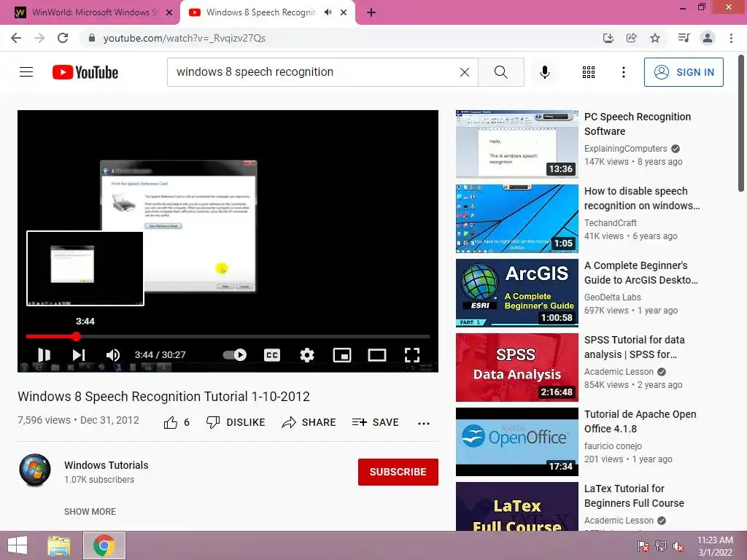The width and height of the screenshot is (747, 560).
Task: Click the install app icon in address bar
Action: coord(608,38)
